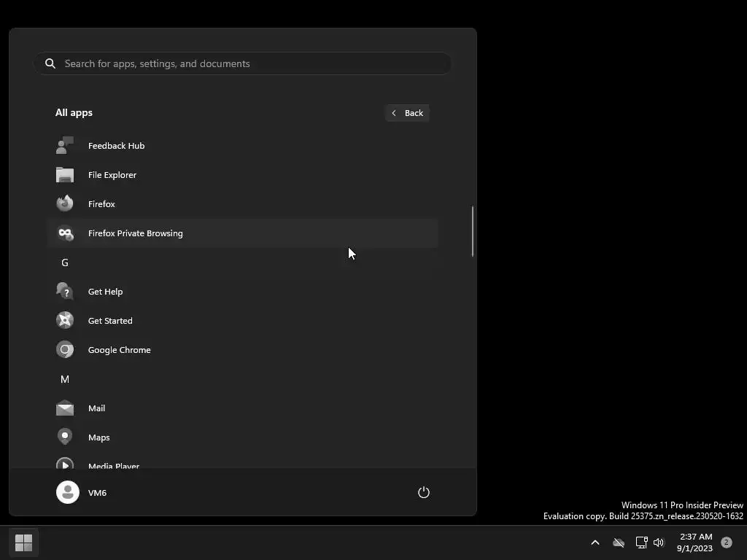
Task: Click the Get Started compass icon
Action: click(65, 321)
